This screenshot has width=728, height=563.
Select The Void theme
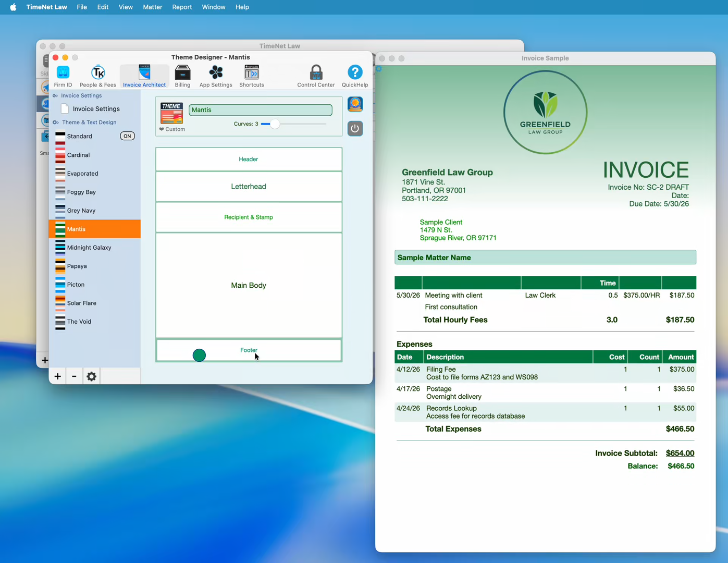tap(95, 322)
